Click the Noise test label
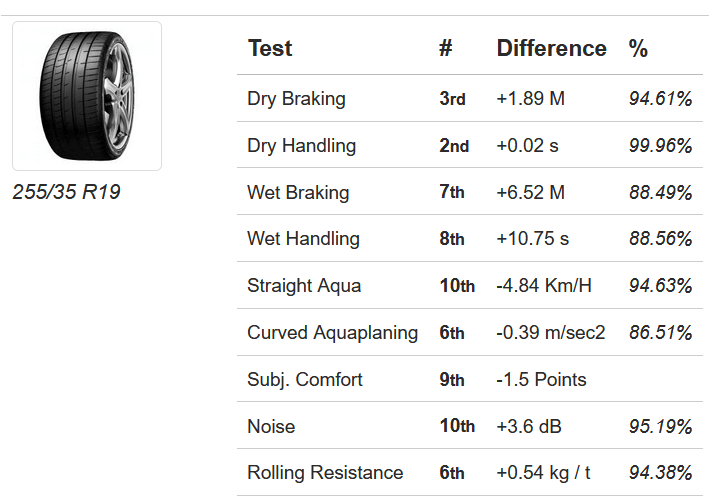 click(271, 427)
